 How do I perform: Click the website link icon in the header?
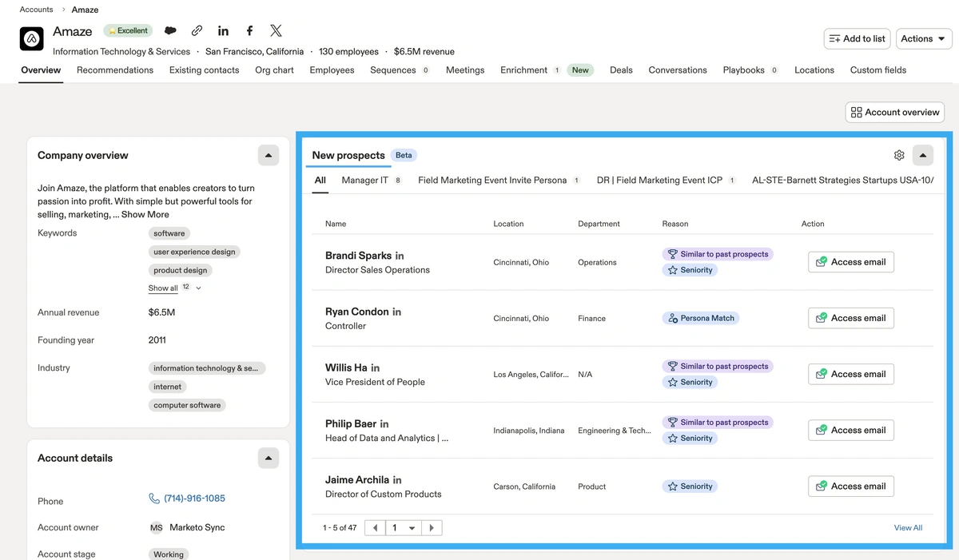point(197,30)
